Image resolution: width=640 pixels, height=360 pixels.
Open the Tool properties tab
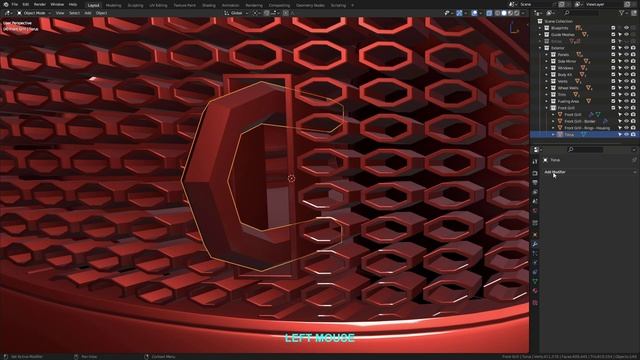click(x=535, y=161)
